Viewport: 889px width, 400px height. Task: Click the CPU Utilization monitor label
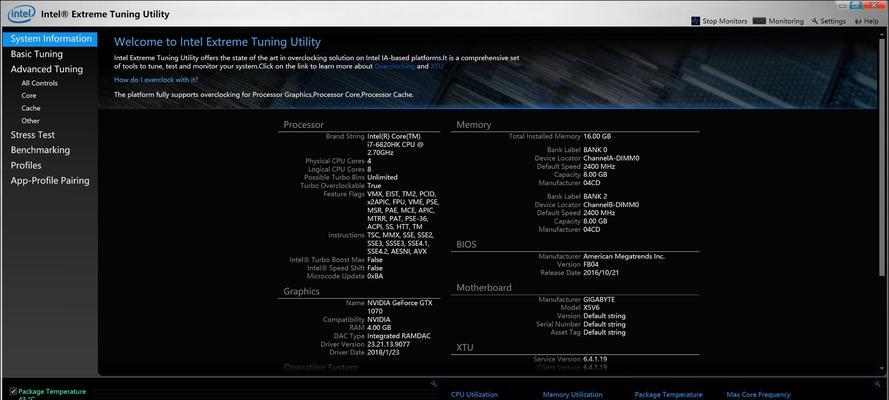pyautogui.click(x=474, y=394)
